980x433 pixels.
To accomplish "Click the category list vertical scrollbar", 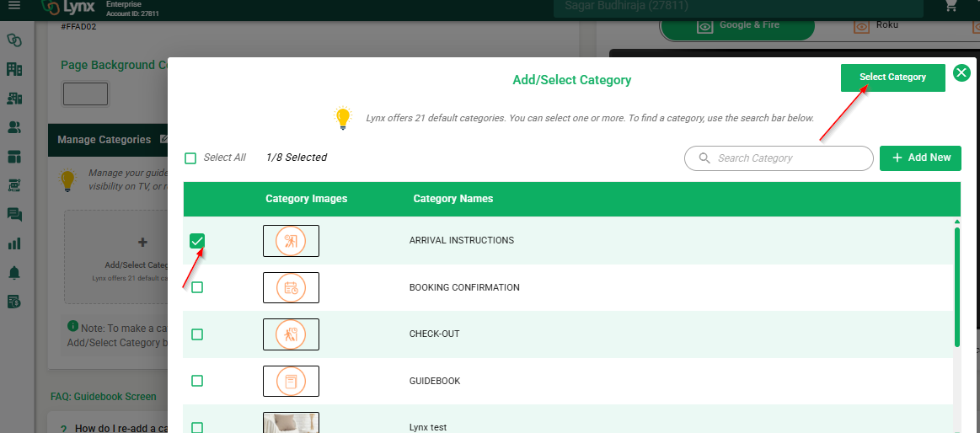I will click(957, 287).
